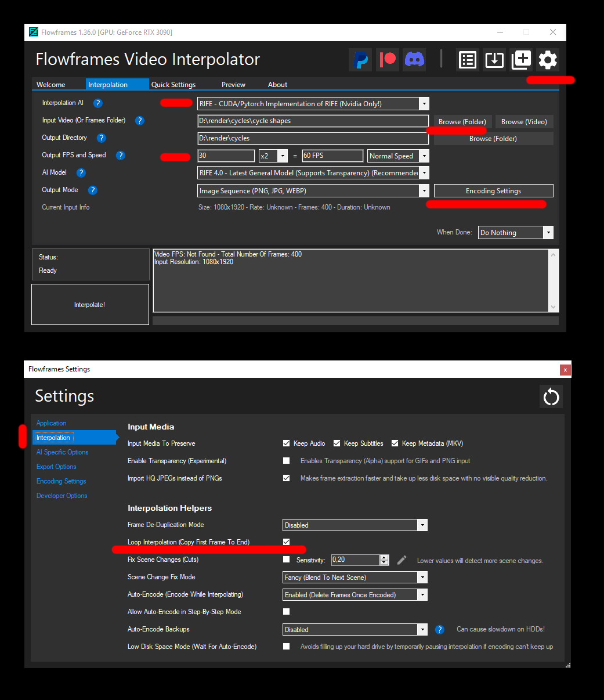The image size is (604, 700).
Task: Open the Normal Speed dropdown
Action: [x=398, y=156]
